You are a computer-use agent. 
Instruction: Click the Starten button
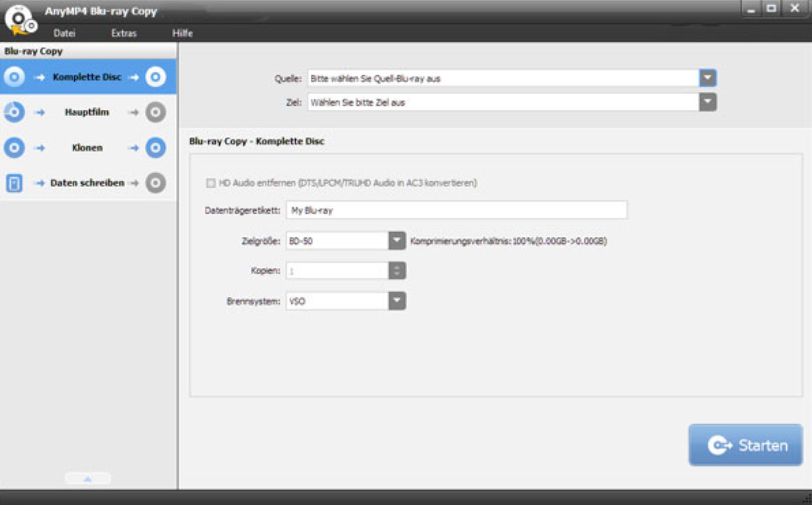[x=745, y=445]
